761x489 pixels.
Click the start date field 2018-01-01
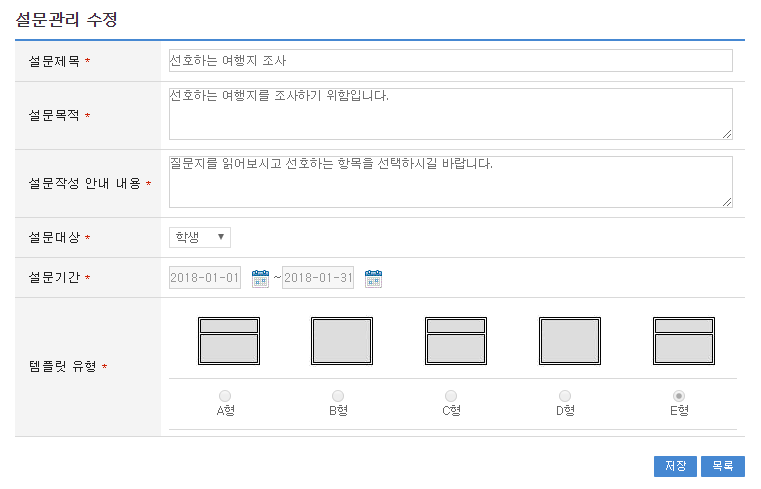[205, 278]
